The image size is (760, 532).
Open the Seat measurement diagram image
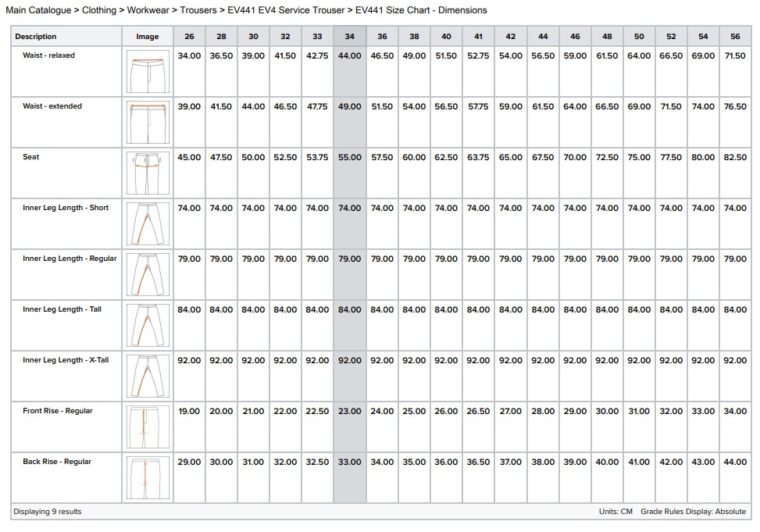pos(148,173)
